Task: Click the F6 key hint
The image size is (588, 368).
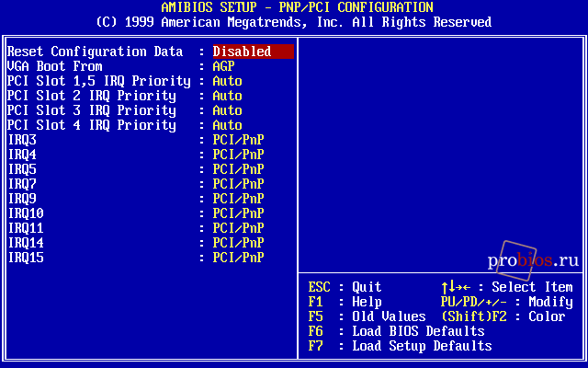Action: tap(315, 331)
